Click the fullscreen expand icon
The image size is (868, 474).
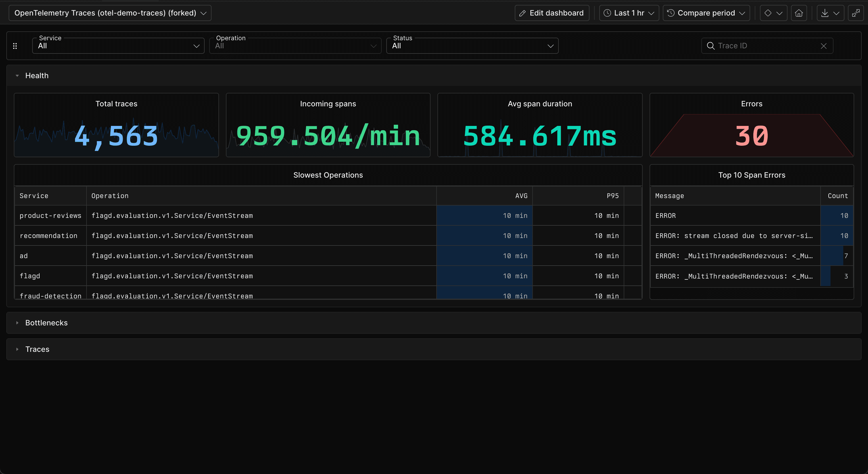point(856,13)
